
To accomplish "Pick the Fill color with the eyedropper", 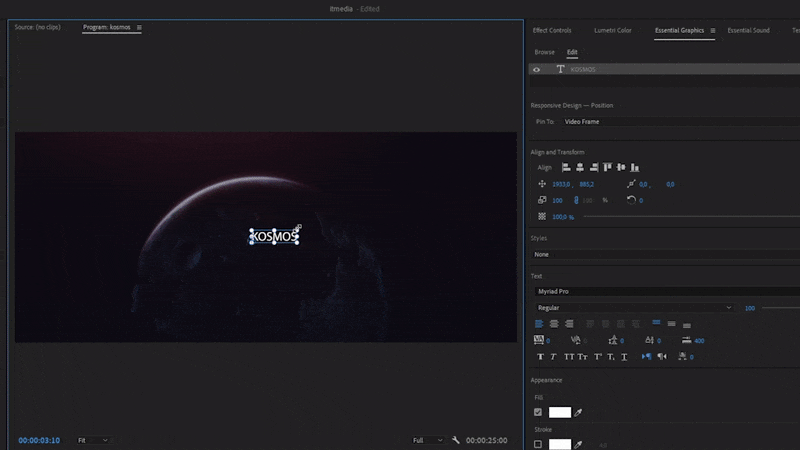I will (578, 412).
